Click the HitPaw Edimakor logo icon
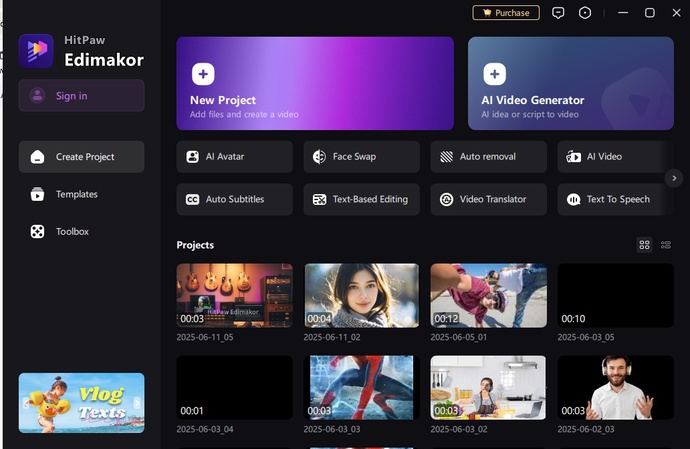 36,51
